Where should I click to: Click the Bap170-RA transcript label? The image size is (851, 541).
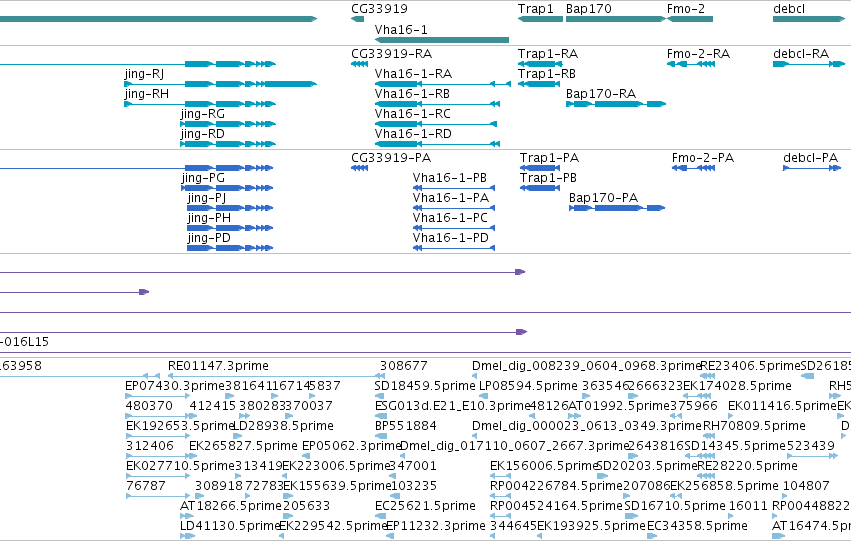tap(601, 94)
